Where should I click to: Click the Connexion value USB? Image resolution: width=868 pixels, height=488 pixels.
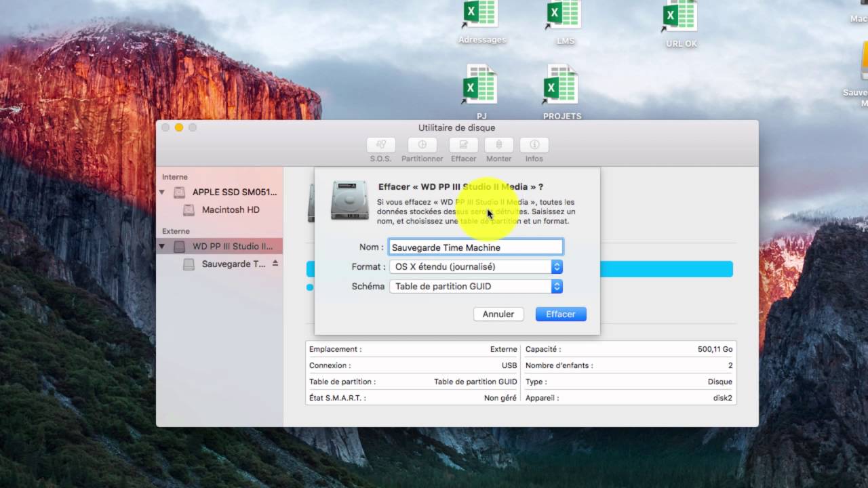[509, 365]
